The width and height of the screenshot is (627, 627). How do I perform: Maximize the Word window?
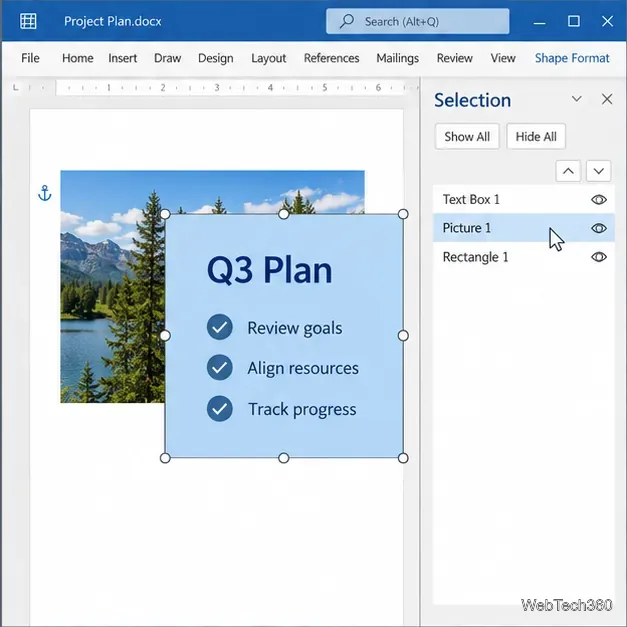click(x=573, y=21)
